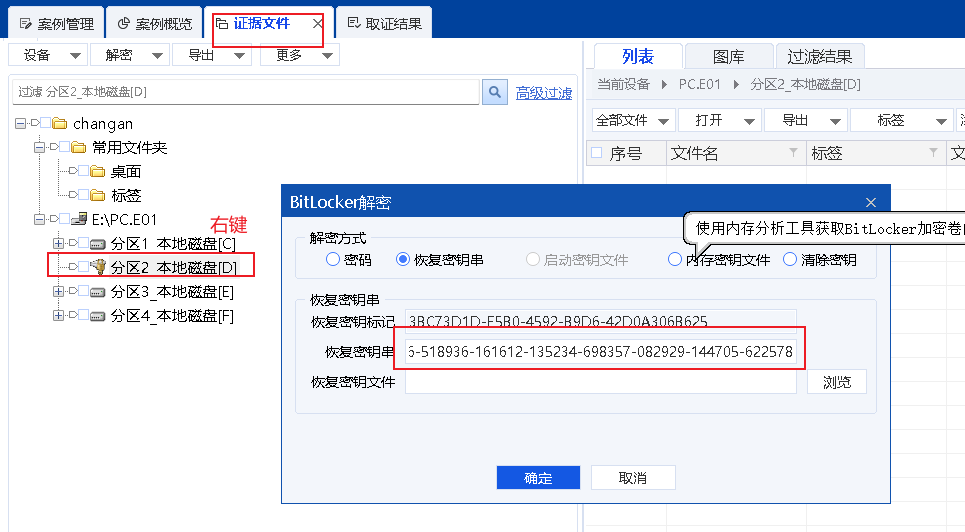Screen dimensions: 965x532
Task: Click the 案例管理 tab icon
Action: coord(26,23)
